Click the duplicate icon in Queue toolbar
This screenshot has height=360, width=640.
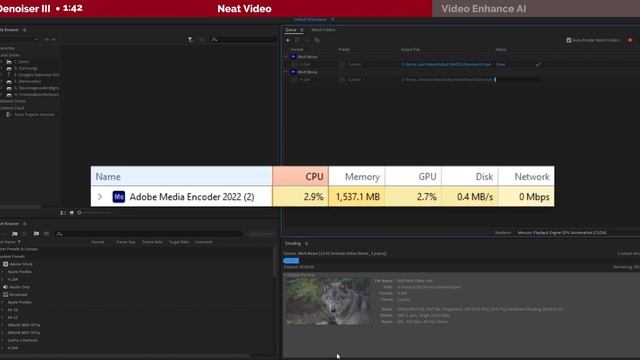point(317,40)
